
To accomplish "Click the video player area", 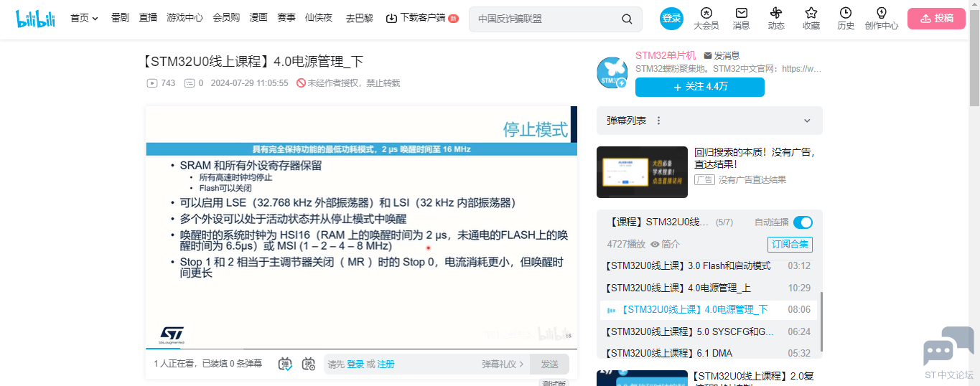I will pyautogui.click(x=361, y=227).
